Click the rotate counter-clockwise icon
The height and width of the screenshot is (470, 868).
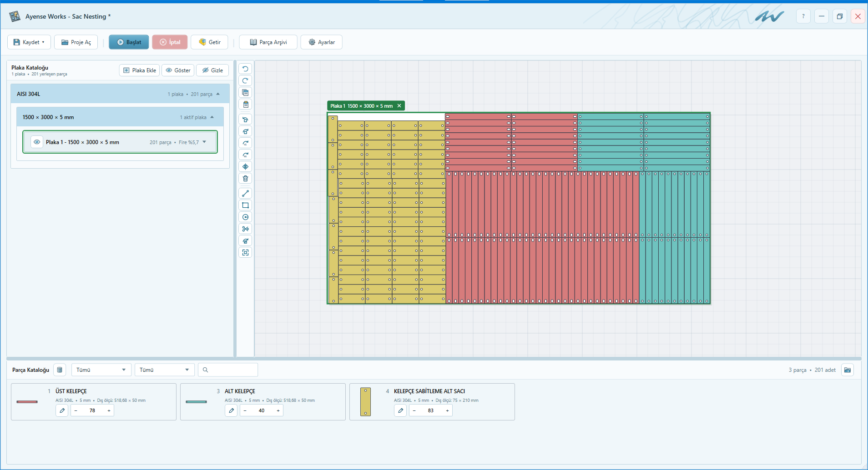[x=245, y=120]
